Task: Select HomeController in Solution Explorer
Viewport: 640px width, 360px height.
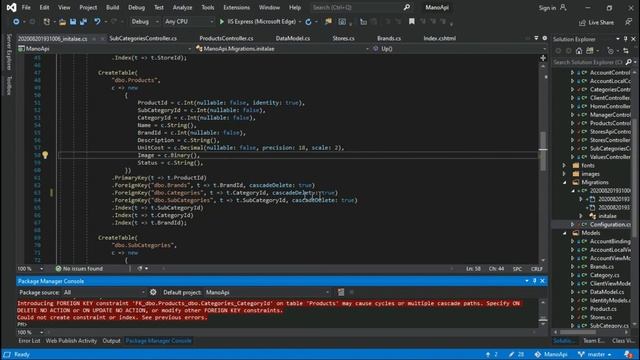Action: [x=610, y=106]
